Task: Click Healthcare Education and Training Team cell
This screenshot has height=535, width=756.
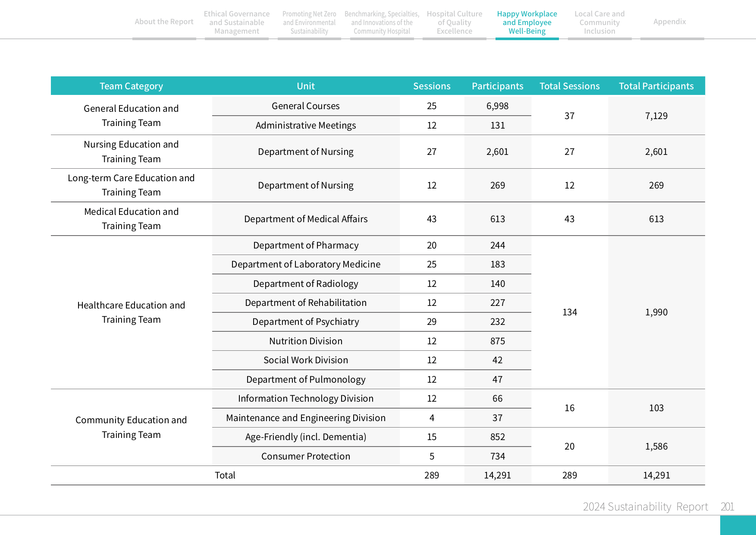Action: tap(131, 312)
